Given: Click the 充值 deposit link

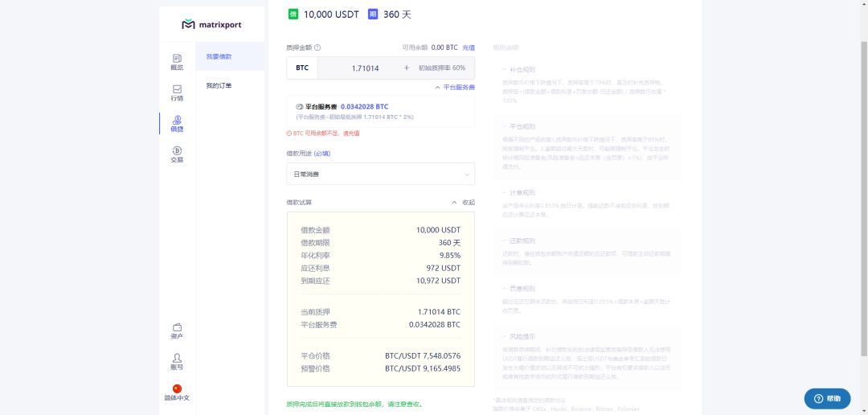Looking at the screenshot, I should point(469,47).
